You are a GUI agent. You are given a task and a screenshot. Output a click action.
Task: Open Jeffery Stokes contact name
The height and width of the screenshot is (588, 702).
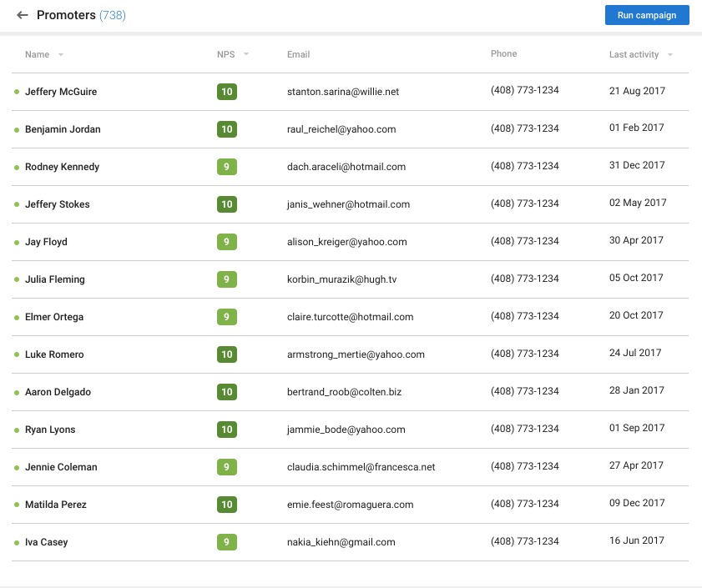pos(57,204)
